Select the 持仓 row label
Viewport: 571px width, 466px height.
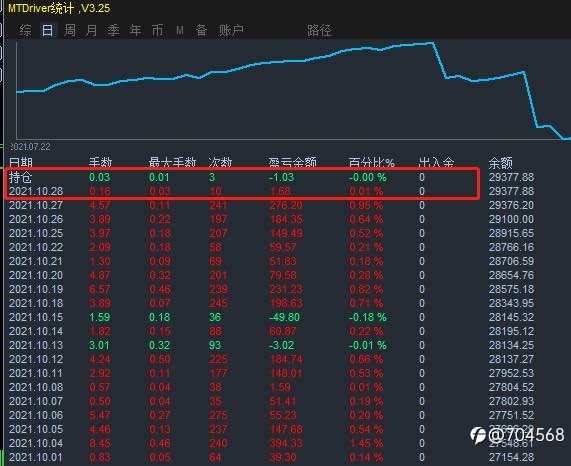tap(20, 177)
